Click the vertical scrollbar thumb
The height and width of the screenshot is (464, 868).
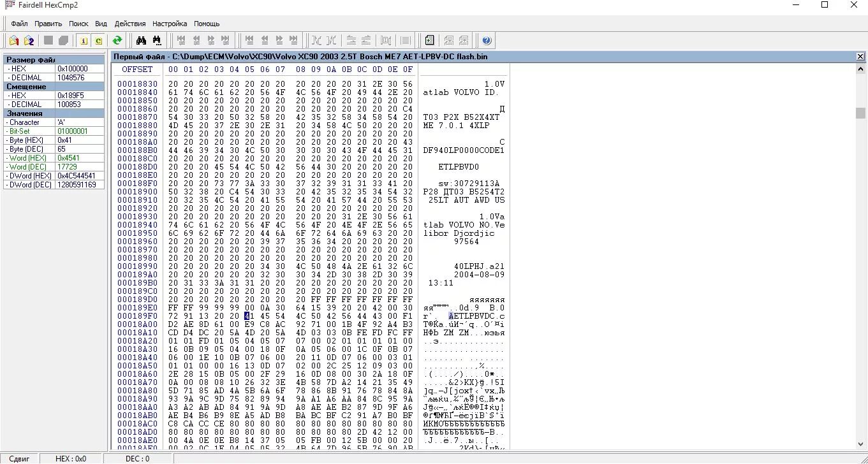tap(861, 113)
